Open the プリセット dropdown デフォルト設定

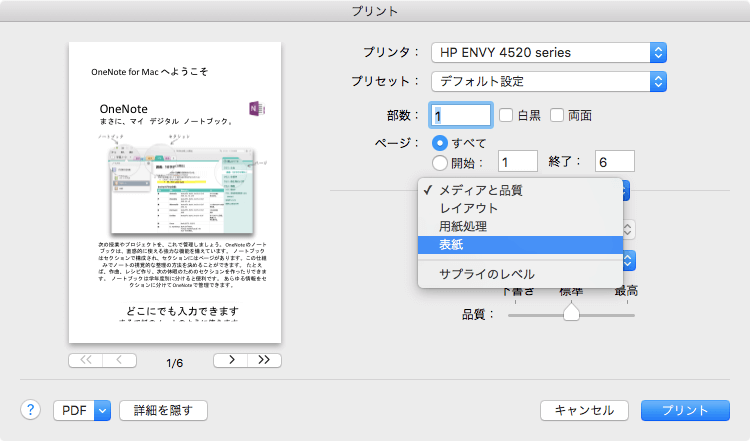(x=549, y=82)
